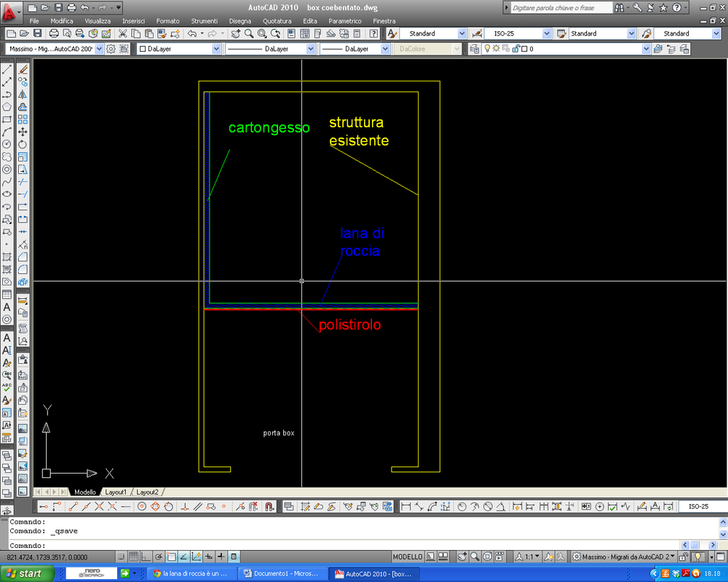Select the Rectangle draw tool
728x582 pixels.
tap(7, 120)
